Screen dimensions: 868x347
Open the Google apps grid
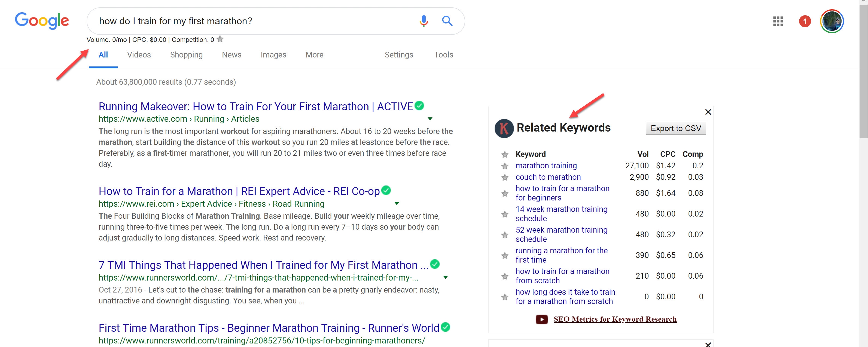click(x=778, y=21)
